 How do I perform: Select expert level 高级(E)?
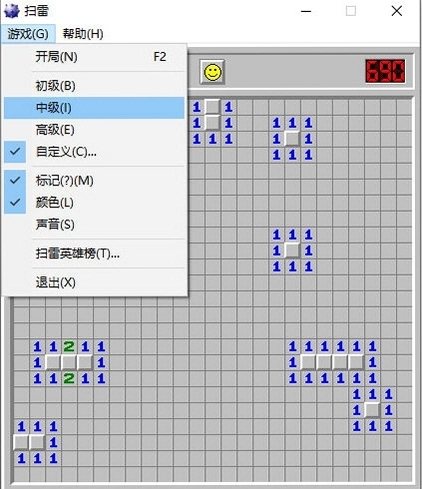click(94, 130)
